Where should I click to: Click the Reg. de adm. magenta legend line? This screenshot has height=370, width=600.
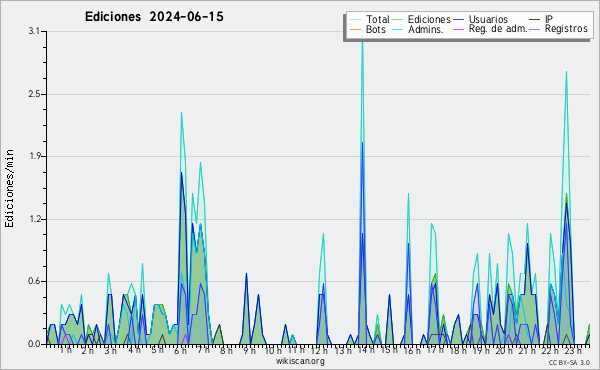click(x=458, y=29)
